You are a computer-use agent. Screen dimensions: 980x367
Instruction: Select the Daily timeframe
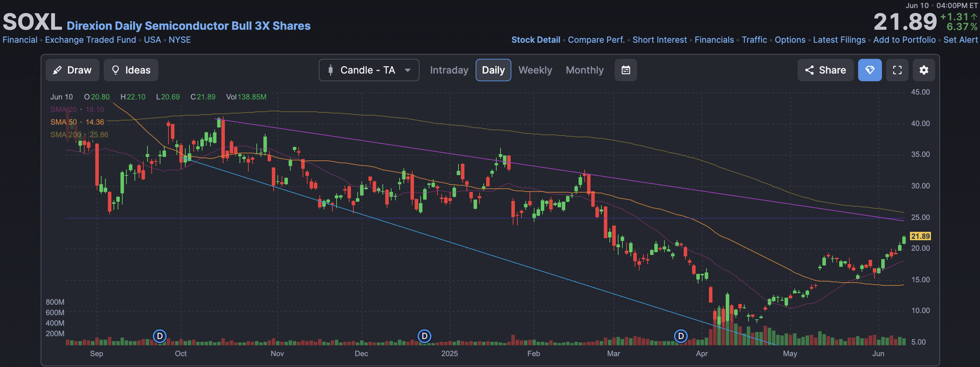point(493,70)
